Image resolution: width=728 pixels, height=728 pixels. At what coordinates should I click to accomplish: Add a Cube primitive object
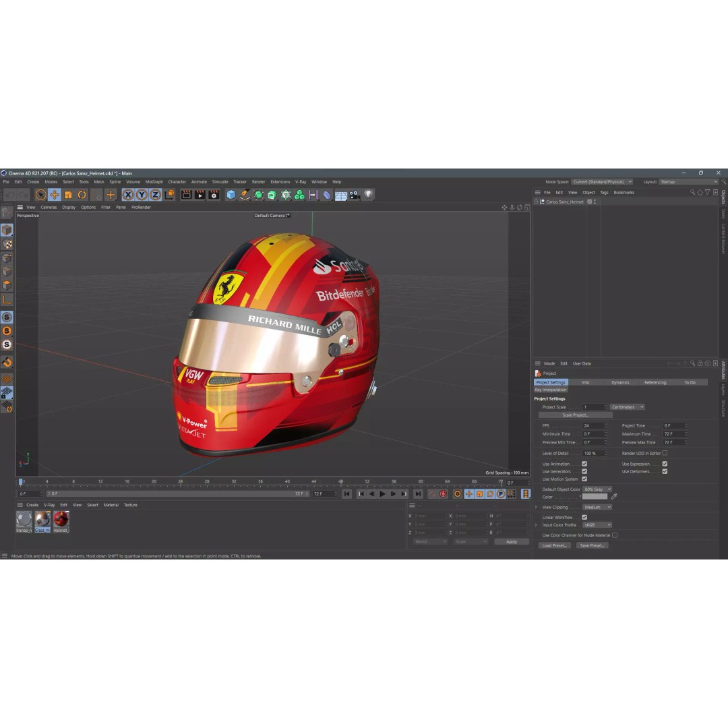[x=231, y=195]
